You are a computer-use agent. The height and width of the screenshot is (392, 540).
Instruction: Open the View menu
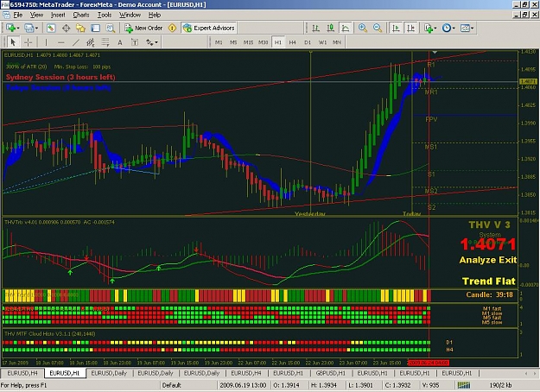click(x=36, y=15)
